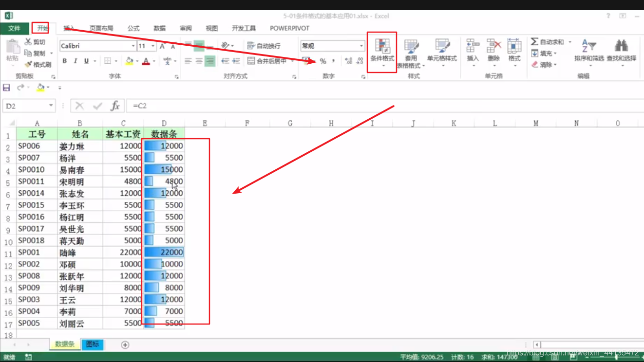The image size is (644, 362).
Task: Click the save icon in quick access toolbar
Action: pyautogui.click(x=6, y=88)
